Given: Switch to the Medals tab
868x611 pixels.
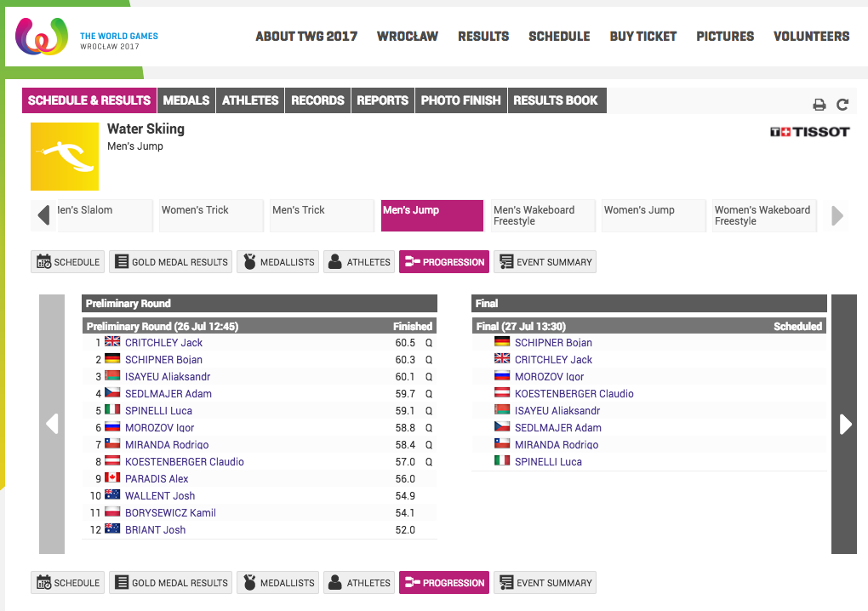Looking at the screenshot, I should [186, 100].
